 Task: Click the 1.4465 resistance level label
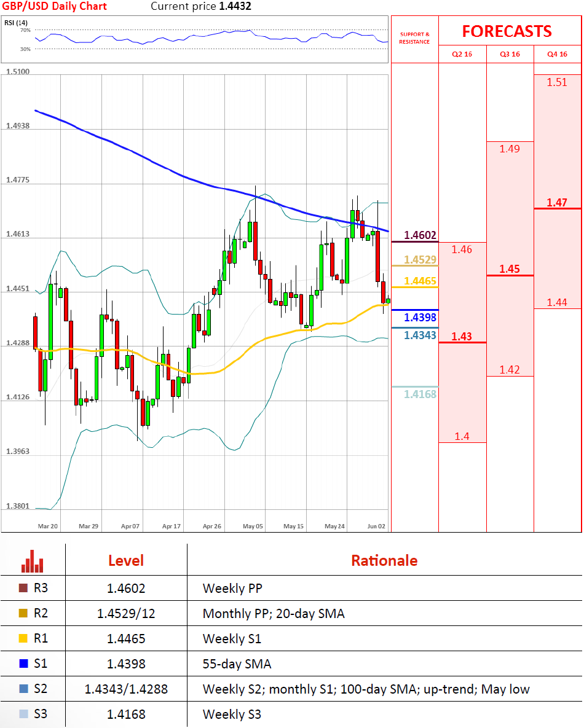click(420, 281)
